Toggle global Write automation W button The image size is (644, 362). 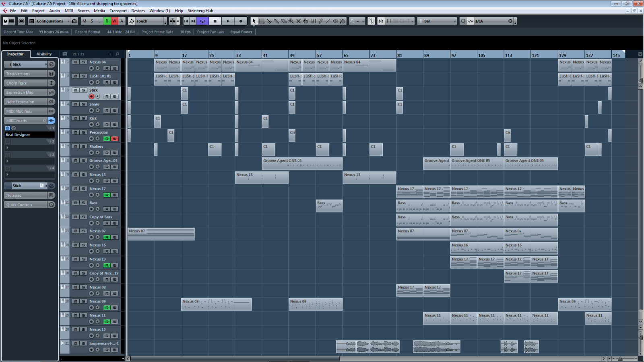(x=114, y=21)
